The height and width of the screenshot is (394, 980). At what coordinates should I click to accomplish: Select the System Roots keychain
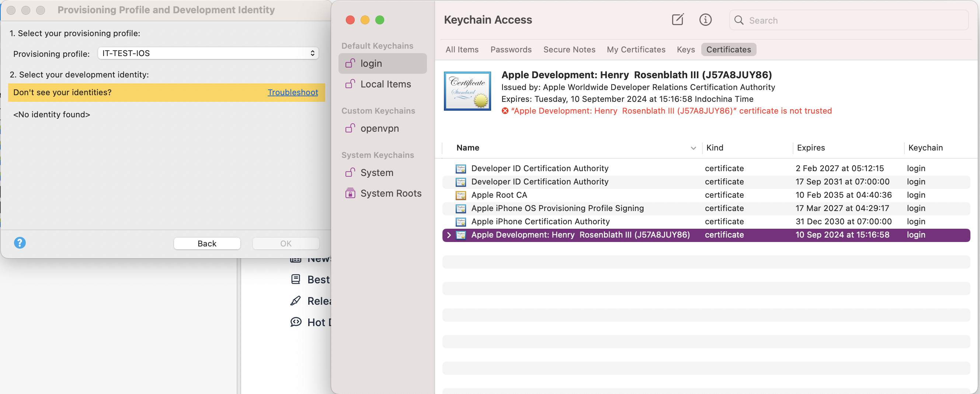(x=390, y=193)
